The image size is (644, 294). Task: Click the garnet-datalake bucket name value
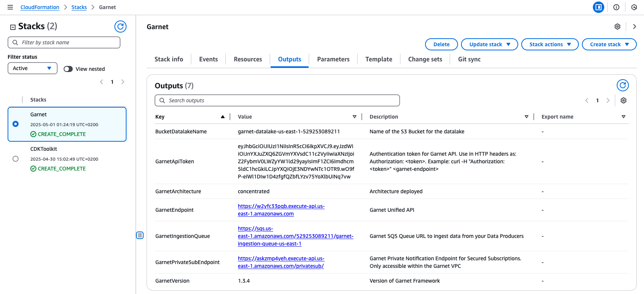point(289,131)
